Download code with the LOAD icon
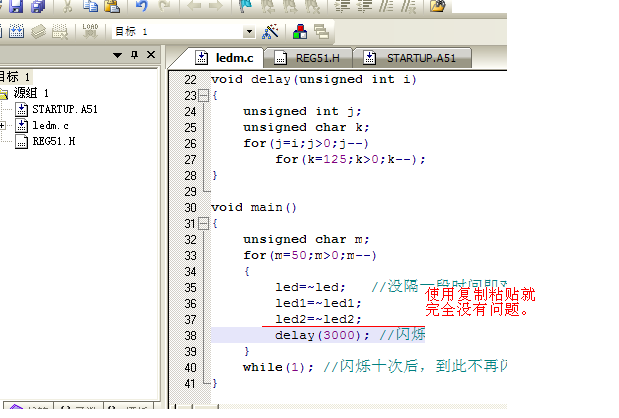The width and height of the screenshot is (619, 418). tap(90, 31)
